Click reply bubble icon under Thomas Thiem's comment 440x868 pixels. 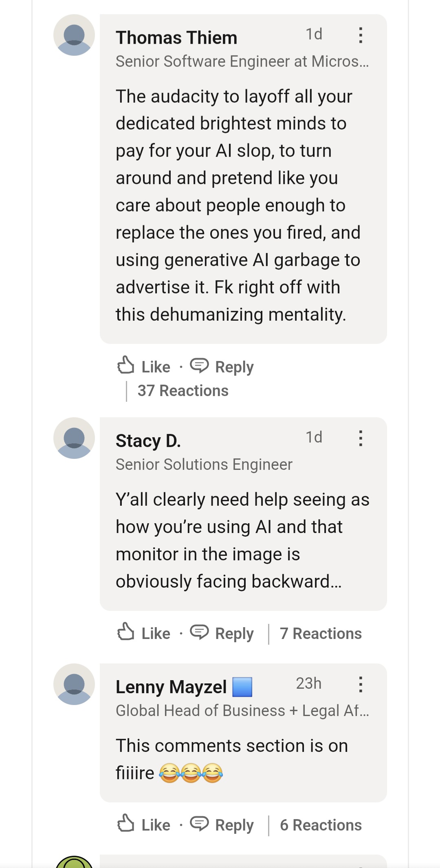pyautogui.click(x=199, y=366)
